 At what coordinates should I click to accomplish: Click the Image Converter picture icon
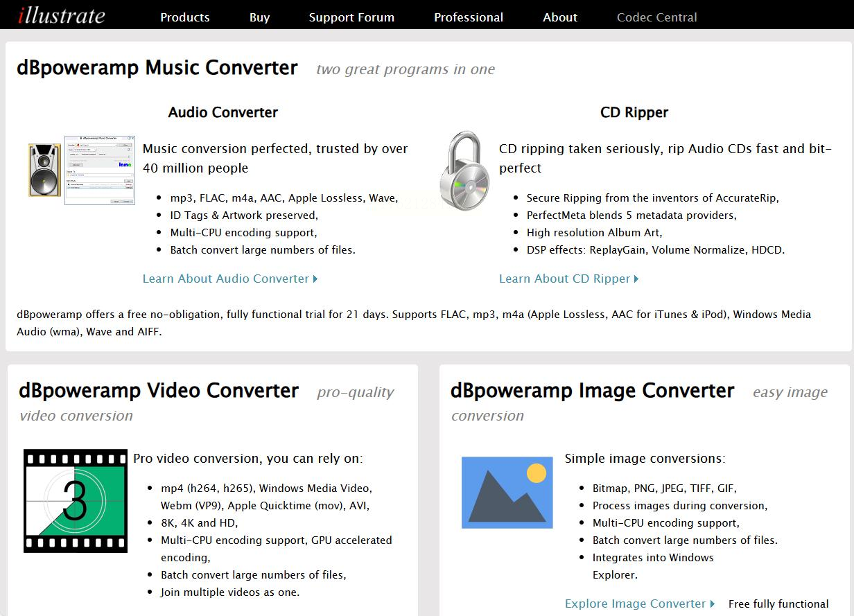point(507,492)
